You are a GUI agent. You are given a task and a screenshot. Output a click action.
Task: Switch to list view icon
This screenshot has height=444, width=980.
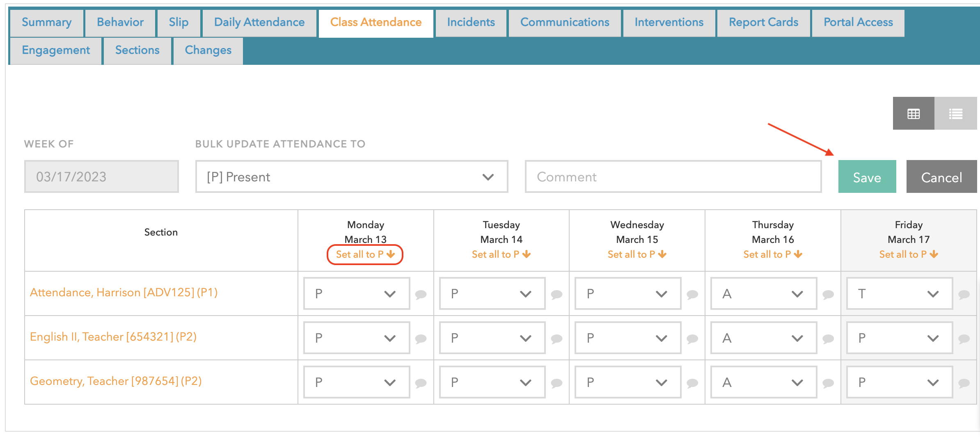955,114
